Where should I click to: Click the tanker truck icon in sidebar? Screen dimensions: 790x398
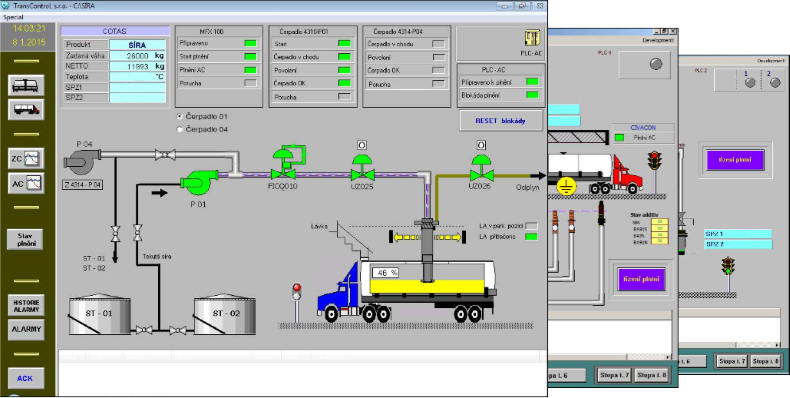26,109
